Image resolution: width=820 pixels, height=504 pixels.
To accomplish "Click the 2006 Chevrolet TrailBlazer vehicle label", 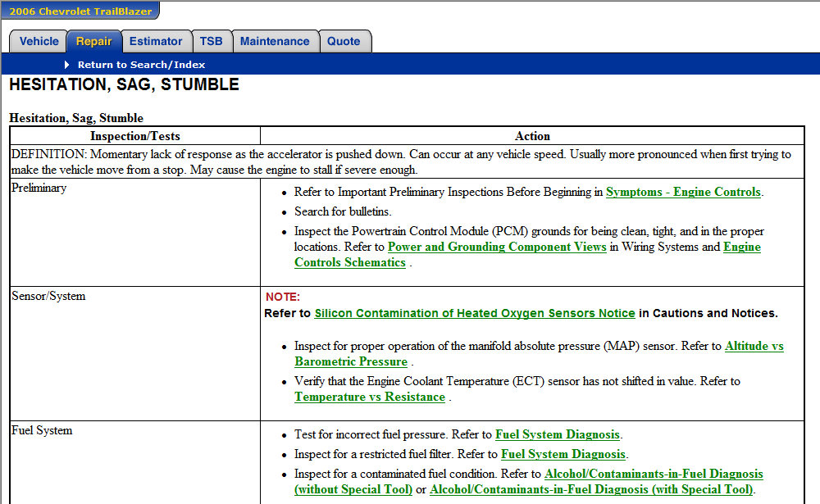I will point(80,11).
